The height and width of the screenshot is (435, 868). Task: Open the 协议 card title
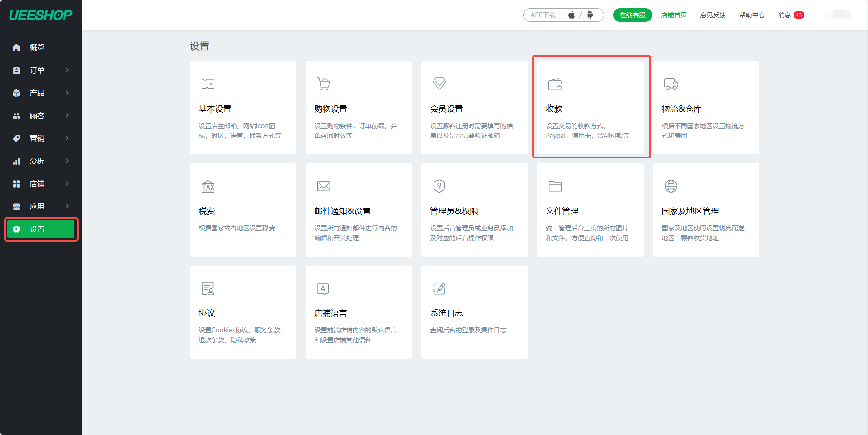pyautogui.click(x=207, y=313)
